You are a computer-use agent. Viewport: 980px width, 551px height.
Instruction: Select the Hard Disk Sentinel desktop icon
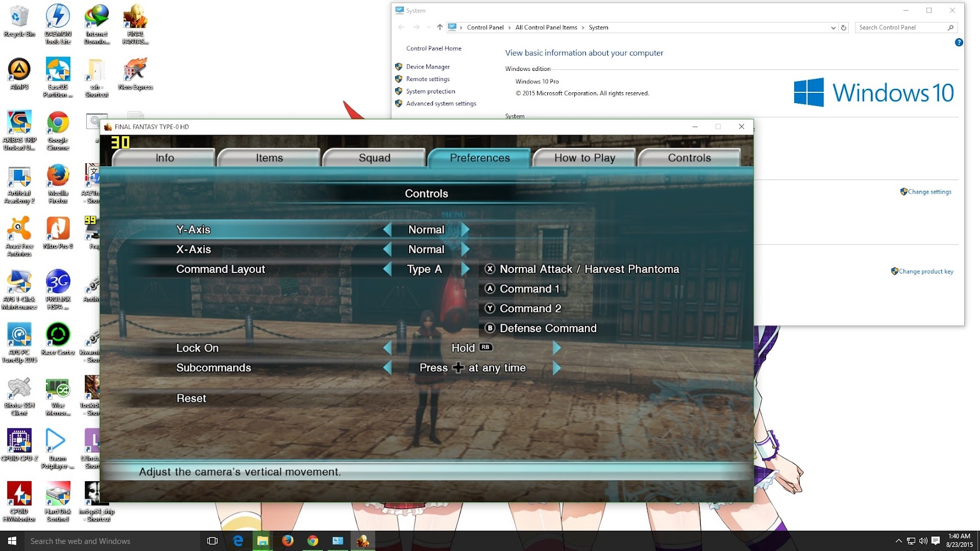click(58, 501)
